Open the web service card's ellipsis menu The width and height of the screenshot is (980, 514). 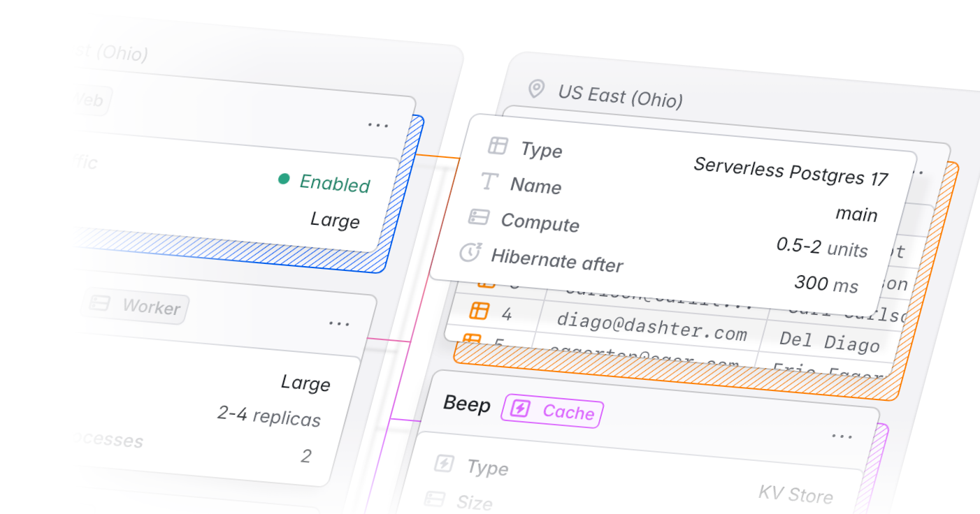(378, 126)
